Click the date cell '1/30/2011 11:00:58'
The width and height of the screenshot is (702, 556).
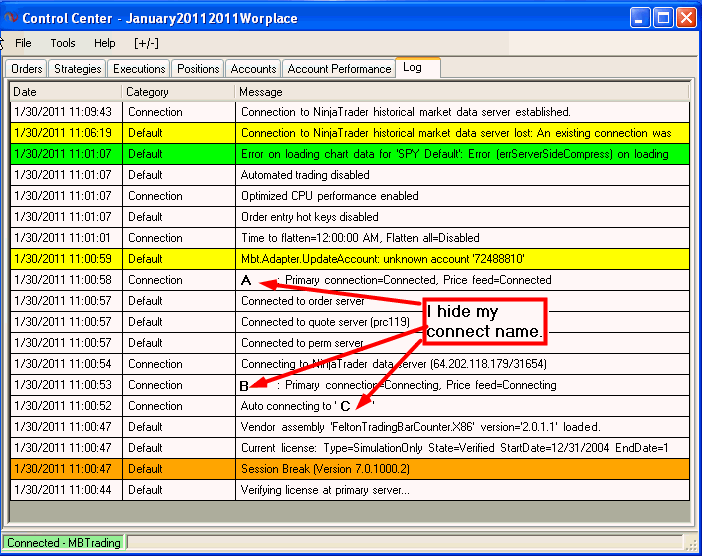click(x=66, y=280)
